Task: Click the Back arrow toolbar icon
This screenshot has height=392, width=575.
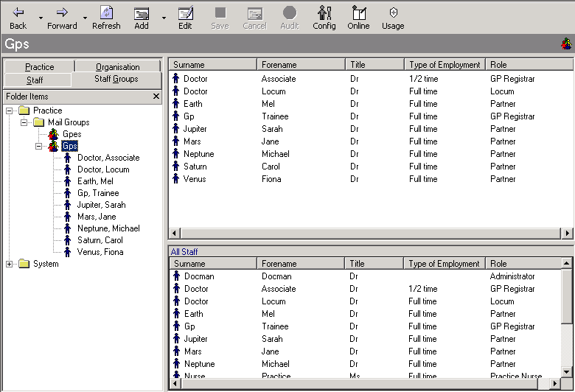Action: [18, 13]
